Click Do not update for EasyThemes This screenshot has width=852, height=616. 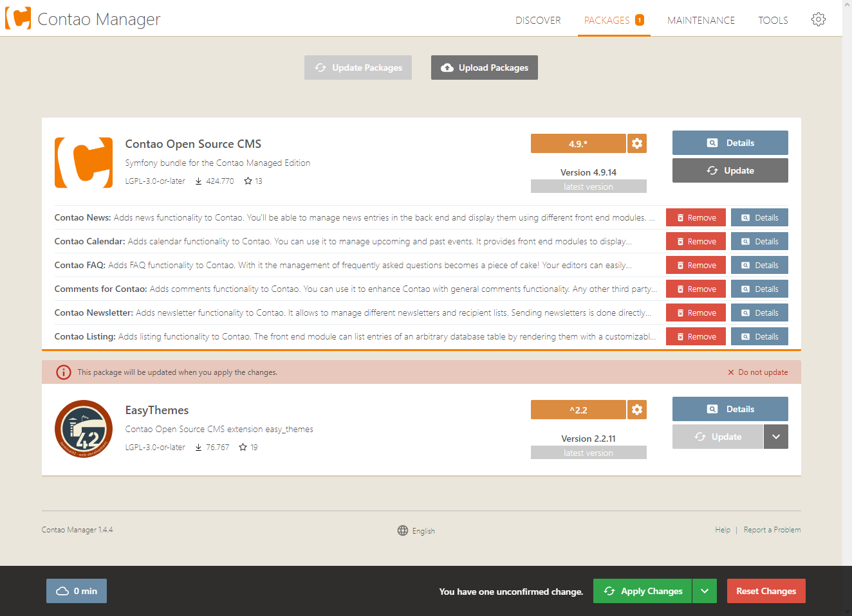(757, 372)
